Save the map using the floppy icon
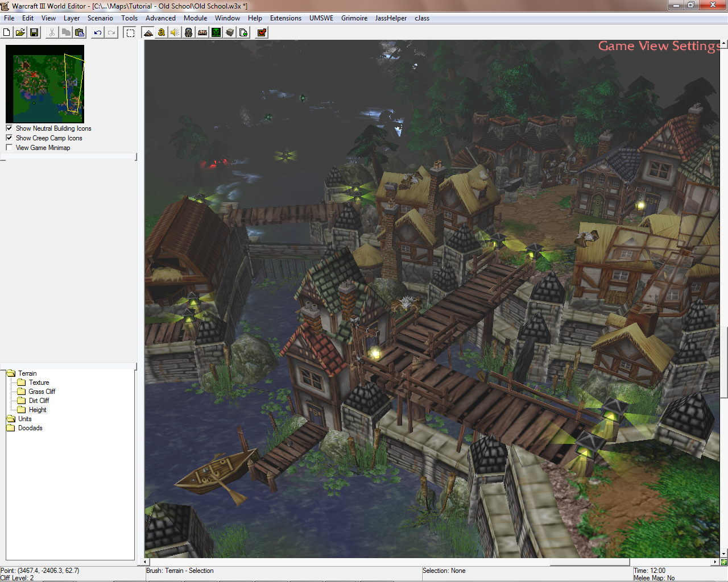This screenshot has width=728, height=582. (x=34, y=32)
